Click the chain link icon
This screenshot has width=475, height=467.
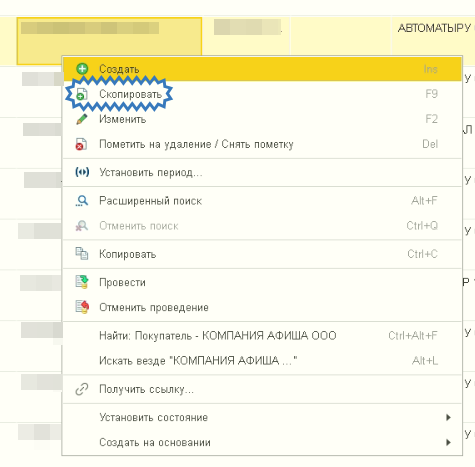[82, 389]
